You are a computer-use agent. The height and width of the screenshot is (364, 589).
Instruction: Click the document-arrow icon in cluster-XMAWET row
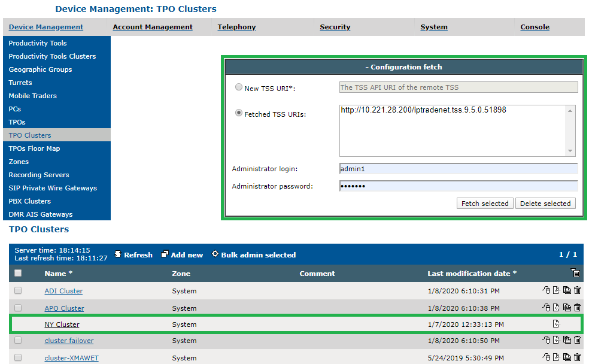coord(556,357)
